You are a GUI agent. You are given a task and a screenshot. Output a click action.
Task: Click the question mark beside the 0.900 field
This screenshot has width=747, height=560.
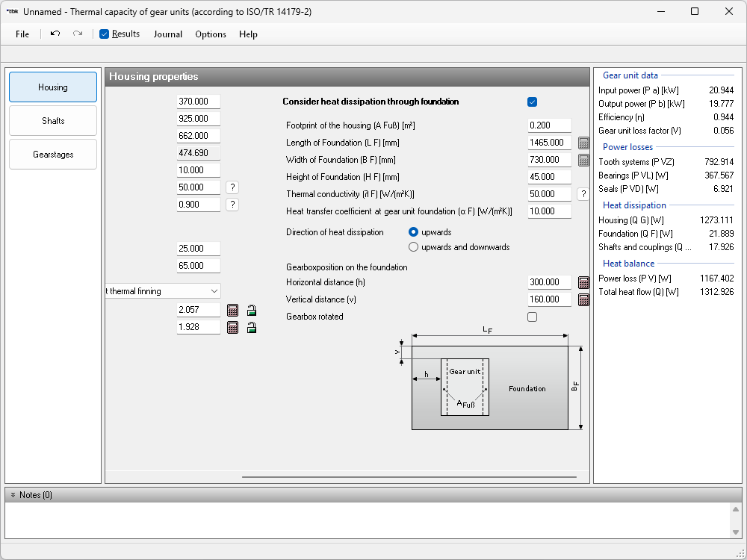point(232,205)
